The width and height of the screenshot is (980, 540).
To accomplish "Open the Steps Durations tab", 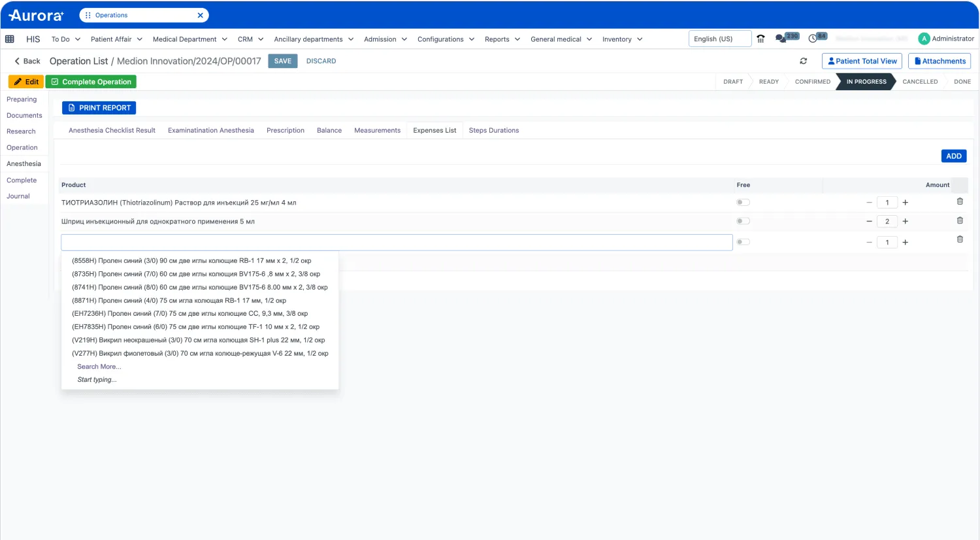I will [x=493, y=131].
